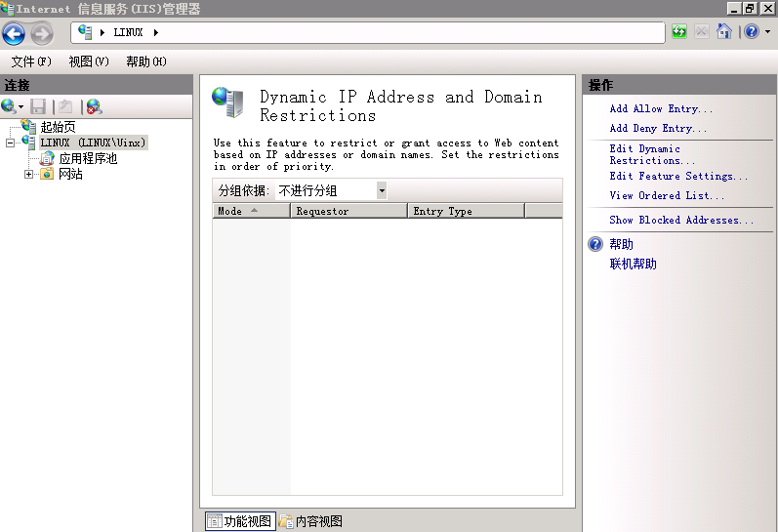Click the Up folder icon in connections toolbar
Image resolution: width=778 pixels, height=532 pixels.
pyautogui.click(x=65, y=106)
